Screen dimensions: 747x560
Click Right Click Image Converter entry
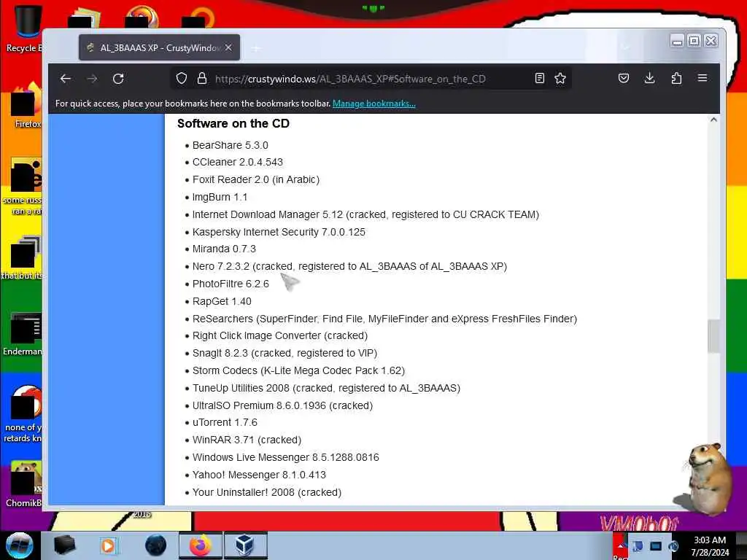tap(279, 335)
